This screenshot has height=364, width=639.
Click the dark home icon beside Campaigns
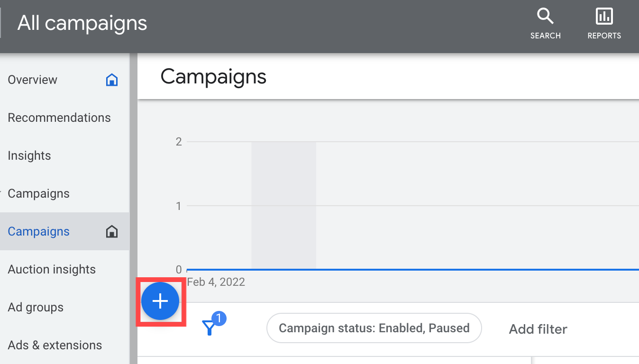[x=111, y=231]
